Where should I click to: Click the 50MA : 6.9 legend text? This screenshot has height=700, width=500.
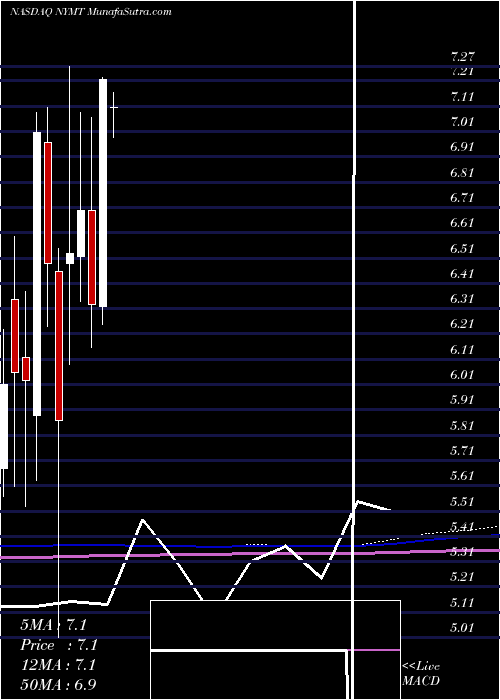click(x=58, y=685)
